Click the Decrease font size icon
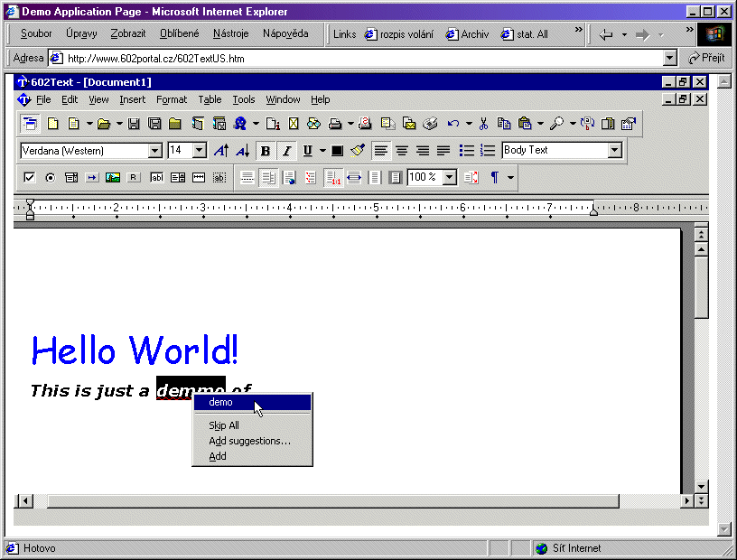The width and height of the screenshot is (737, 560). 243,151
